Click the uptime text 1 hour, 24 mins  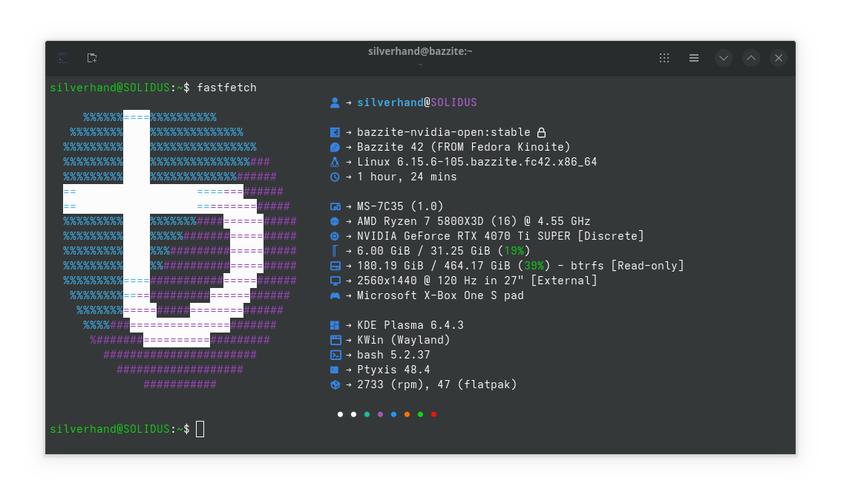pos(407,177)
